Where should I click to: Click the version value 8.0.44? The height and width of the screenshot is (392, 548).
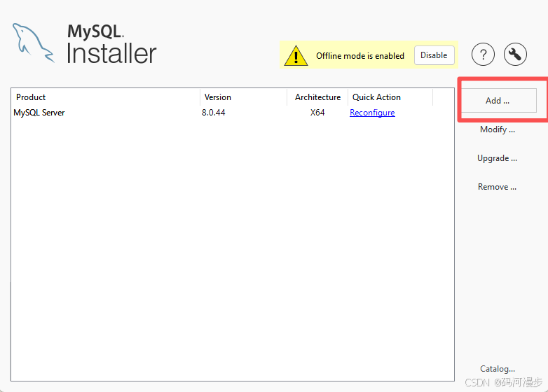click(x=213, y=113)
